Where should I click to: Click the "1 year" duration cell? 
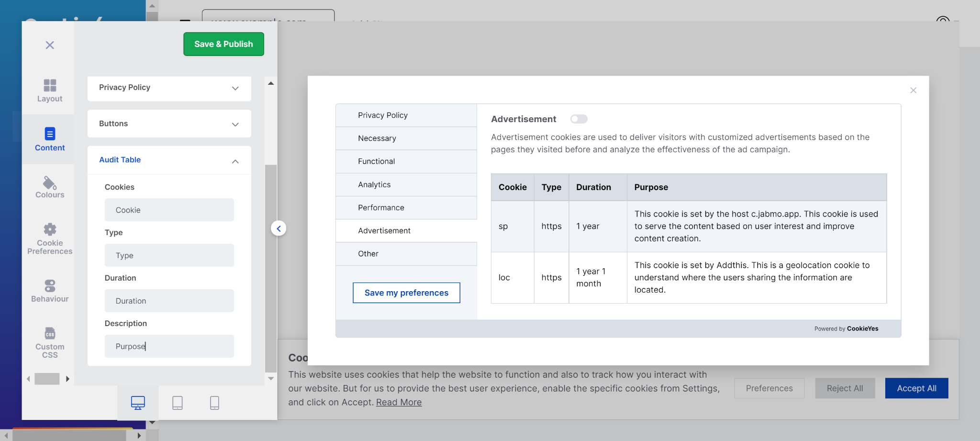[598, 226]
